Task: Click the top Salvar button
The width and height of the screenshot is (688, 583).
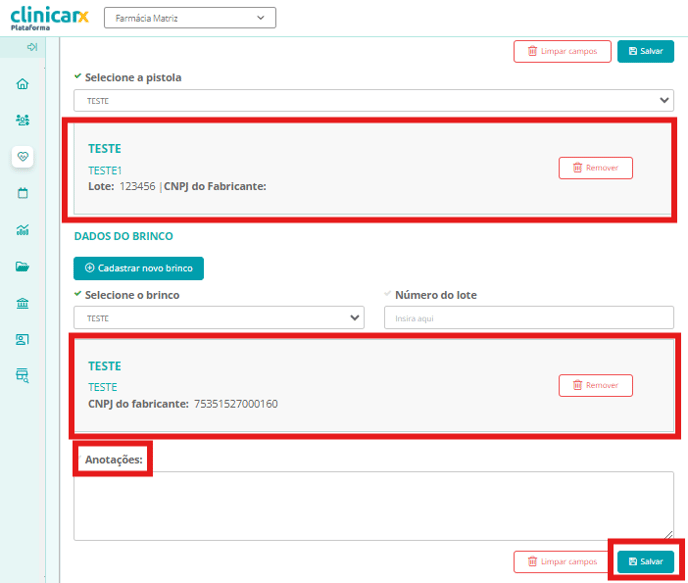Action: [645, 51]
